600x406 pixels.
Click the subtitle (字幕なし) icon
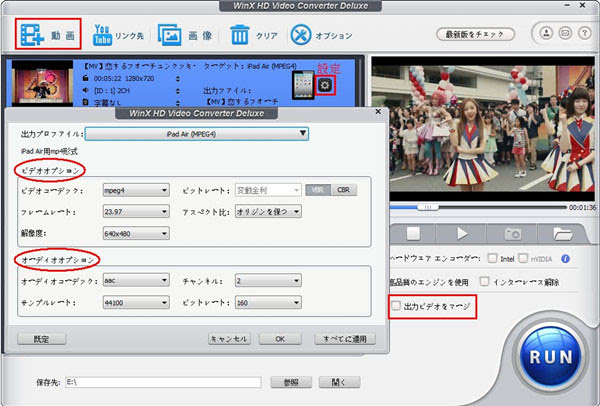tap(86, 102)
